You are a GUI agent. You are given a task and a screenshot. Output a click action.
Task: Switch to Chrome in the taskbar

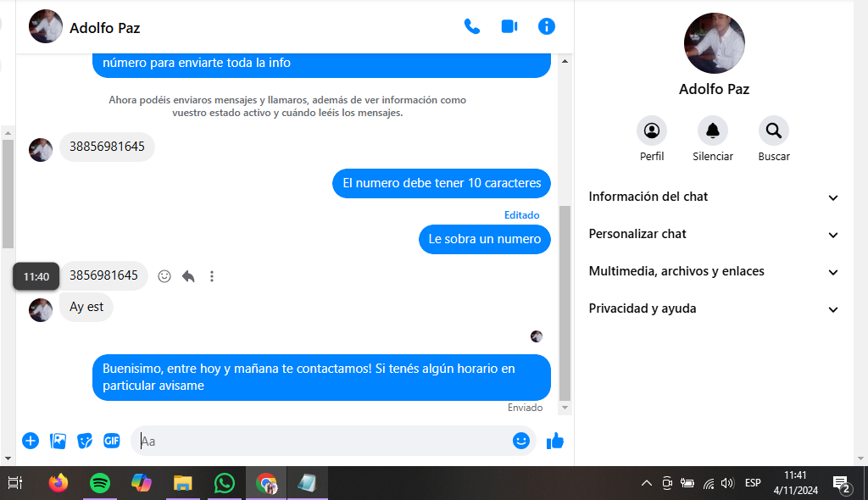266,483
